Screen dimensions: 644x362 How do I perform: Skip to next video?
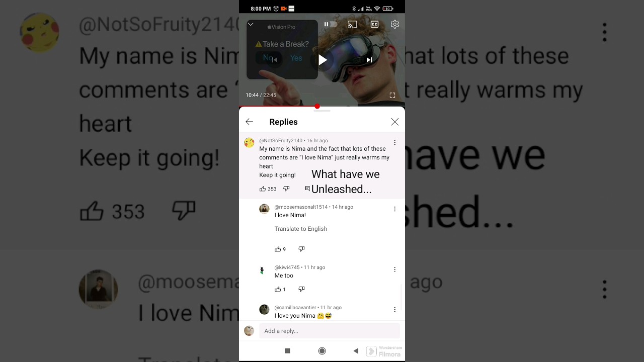tap(369, 60)
